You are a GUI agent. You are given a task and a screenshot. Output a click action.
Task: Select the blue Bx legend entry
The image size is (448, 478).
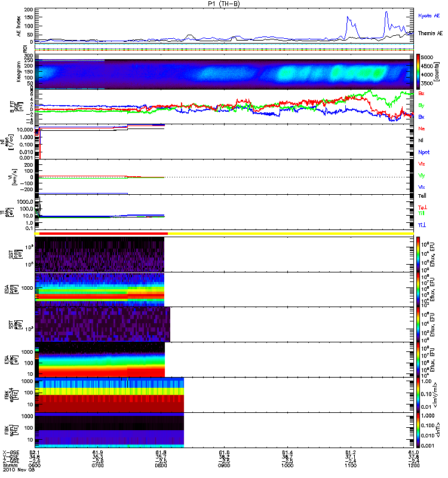[422, 117]
